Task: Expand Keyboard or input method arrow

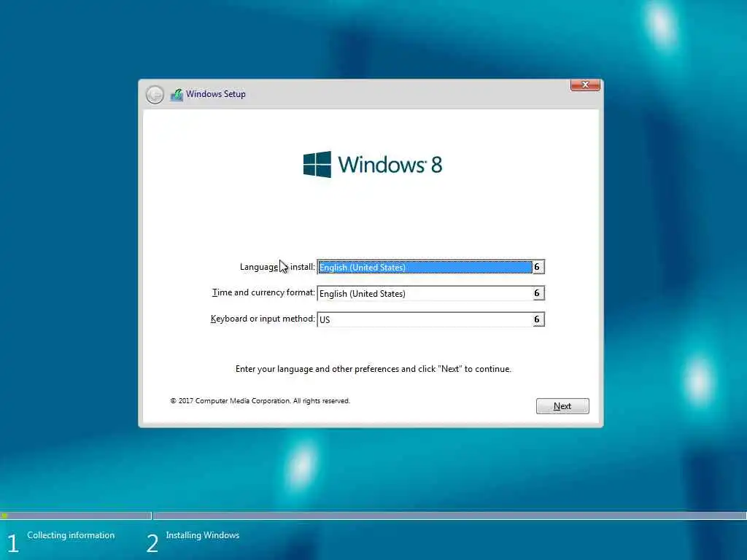Action: [538, 319]
